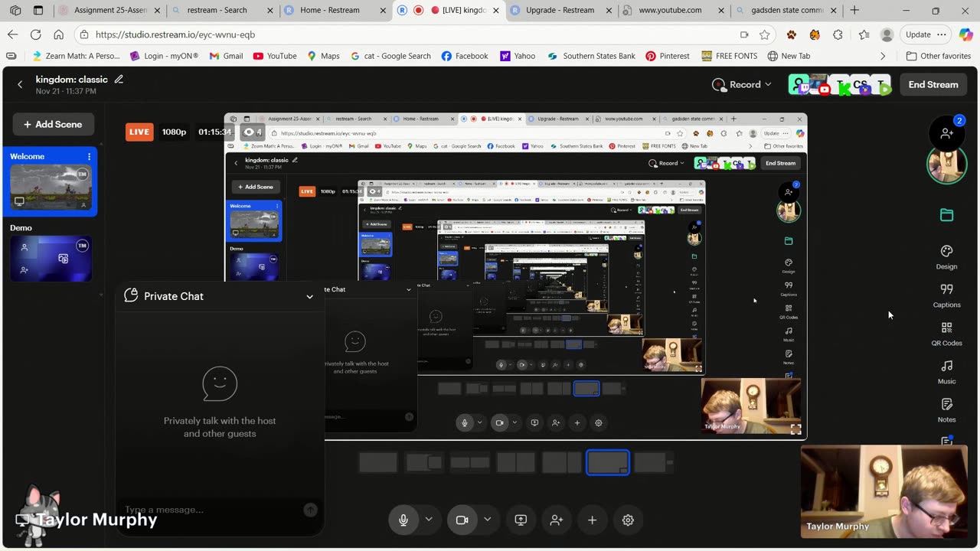The height and width of the screenshot is (551, 980).
Task: Click the Add Scene button
Action: [x=53, y=124]
